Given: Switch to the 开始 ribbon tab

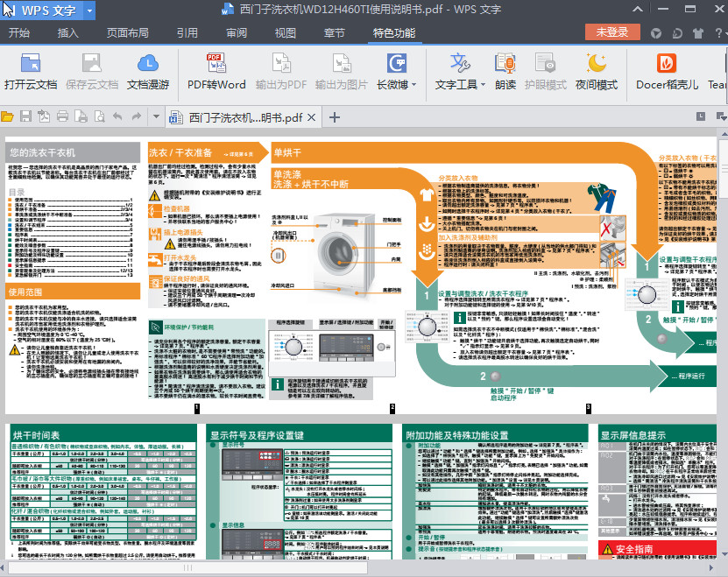Looking at the screenshot, I should (x=19, y=33).
